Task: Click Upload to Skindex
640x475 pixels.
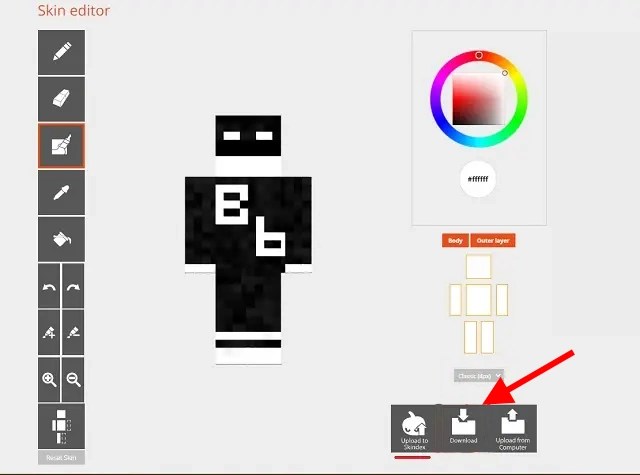Action: (414, 428)
